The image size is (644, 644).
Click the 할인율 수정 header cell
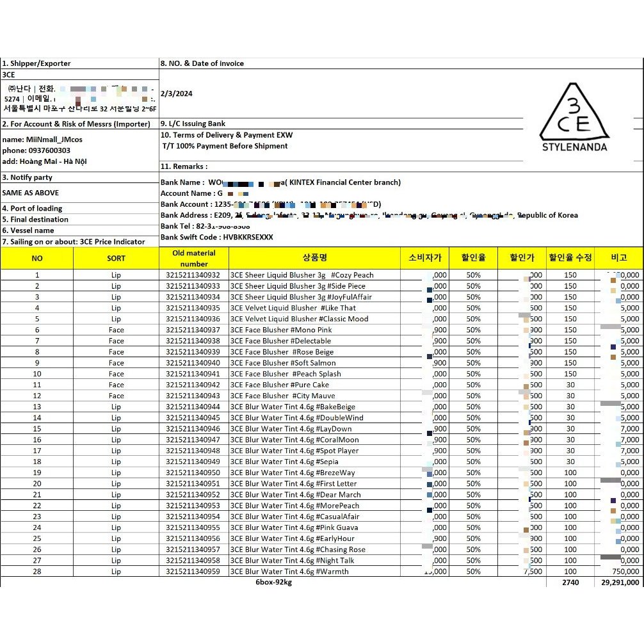click(570, 259)
